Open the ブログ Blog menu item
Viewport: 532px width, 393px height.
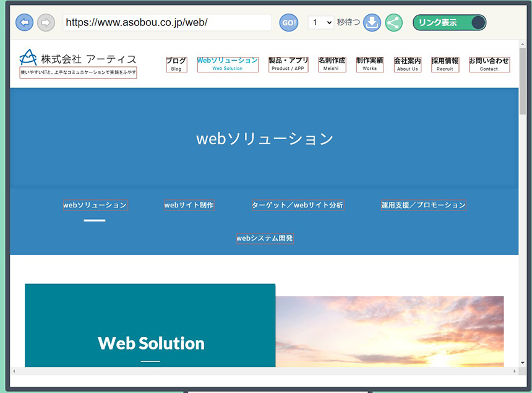(176, 64)
